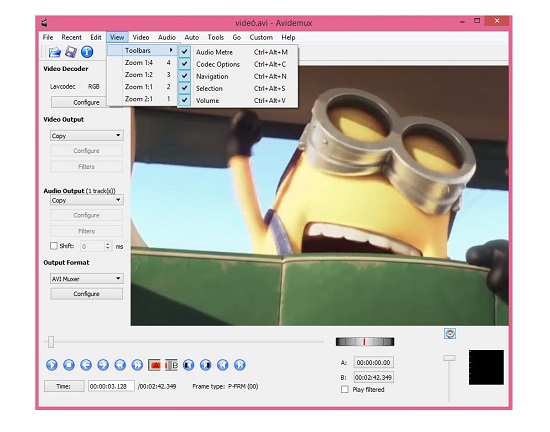Open the File menu

[48, 37]
